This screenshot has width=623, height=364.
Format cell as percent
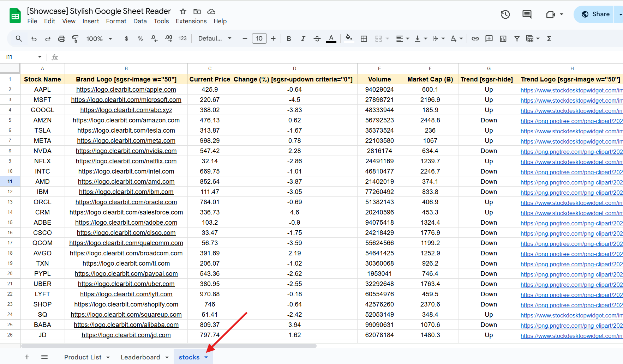[x=140, y=38]
